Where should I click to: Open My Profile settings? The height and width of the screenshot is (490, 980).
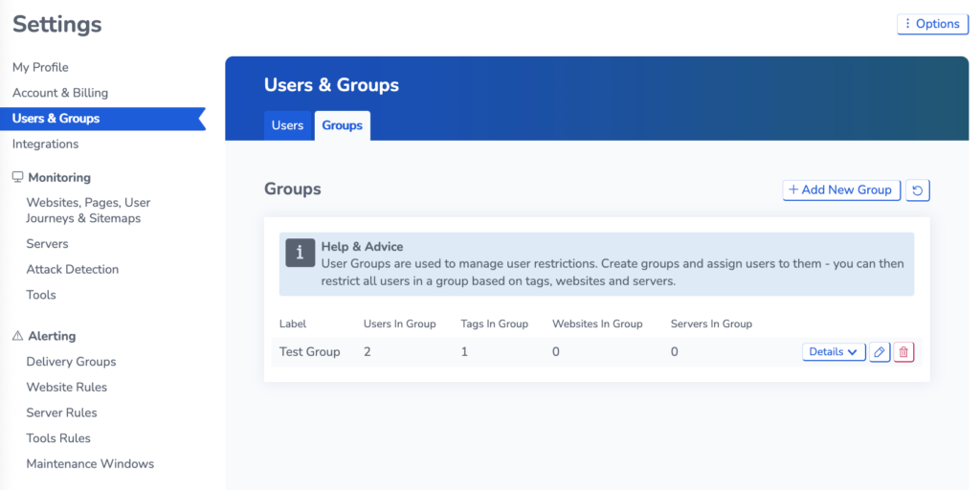click(x=40, y=68)
